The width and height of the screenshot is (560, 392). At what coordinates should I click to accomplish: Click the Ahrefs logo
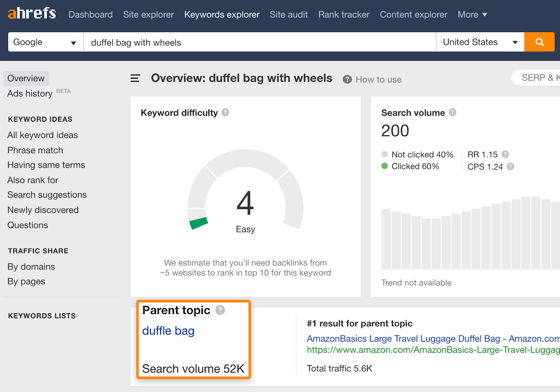point(32,13)
